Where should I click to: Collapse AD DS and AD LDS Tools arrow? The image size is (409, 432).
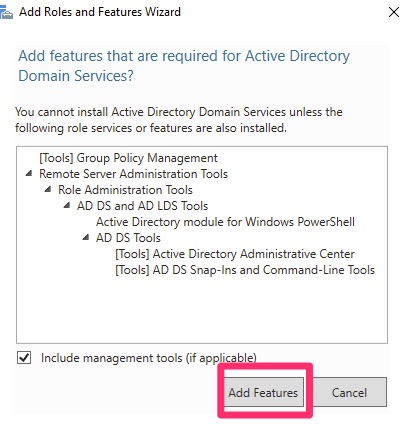click(67, 205)
